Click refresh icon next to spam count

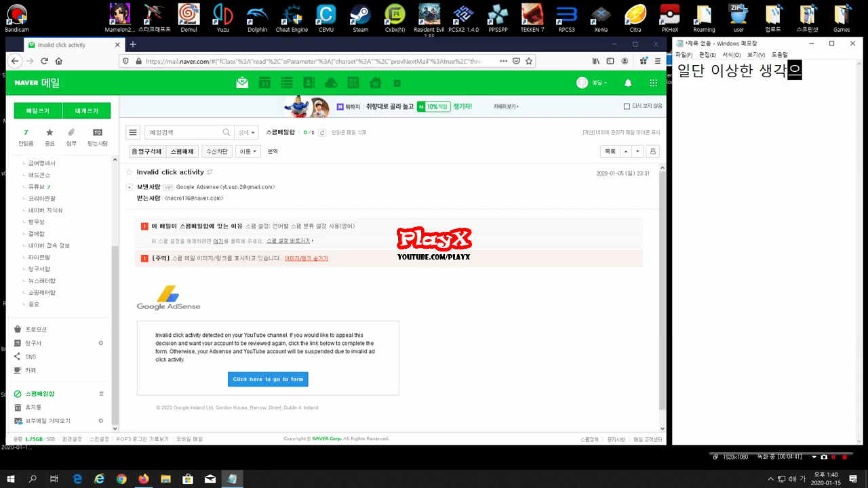[322, 133]
